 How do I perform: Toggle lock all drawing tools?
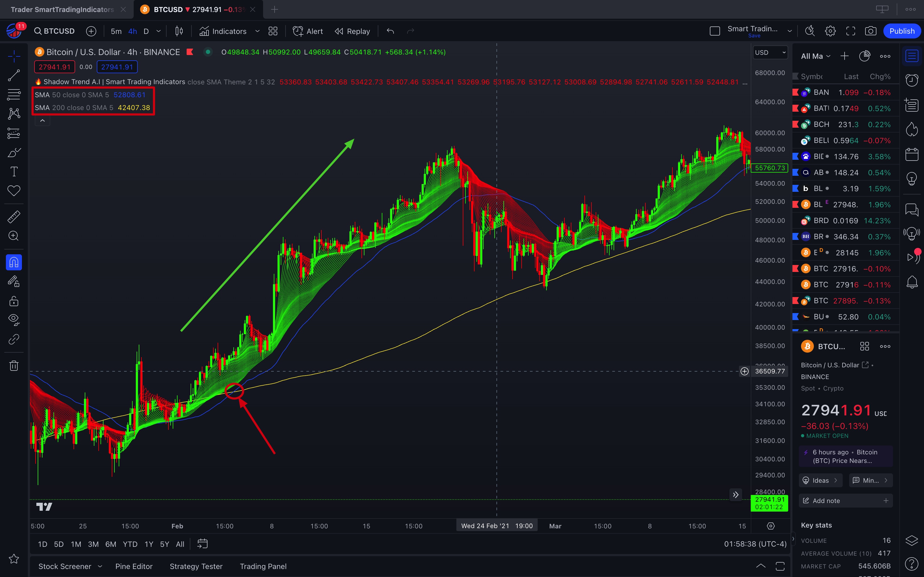[x=14, y=301]
